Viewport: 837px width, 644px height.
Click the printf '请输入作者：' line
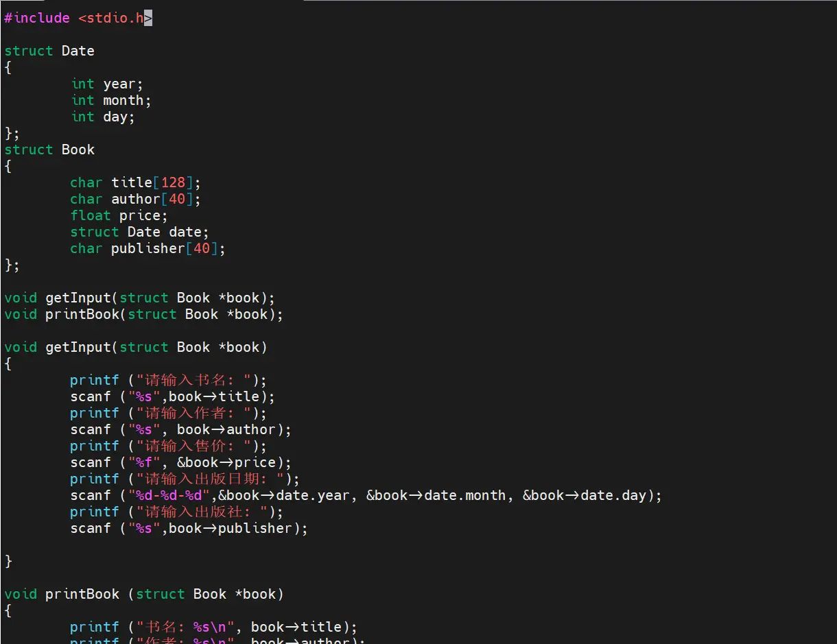point(169,413)
